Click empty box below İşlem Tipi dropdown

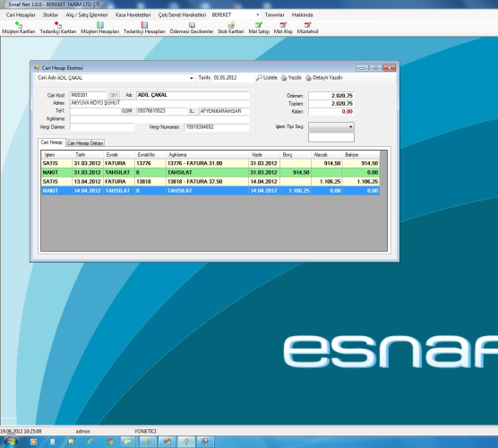tap(331, 137)
